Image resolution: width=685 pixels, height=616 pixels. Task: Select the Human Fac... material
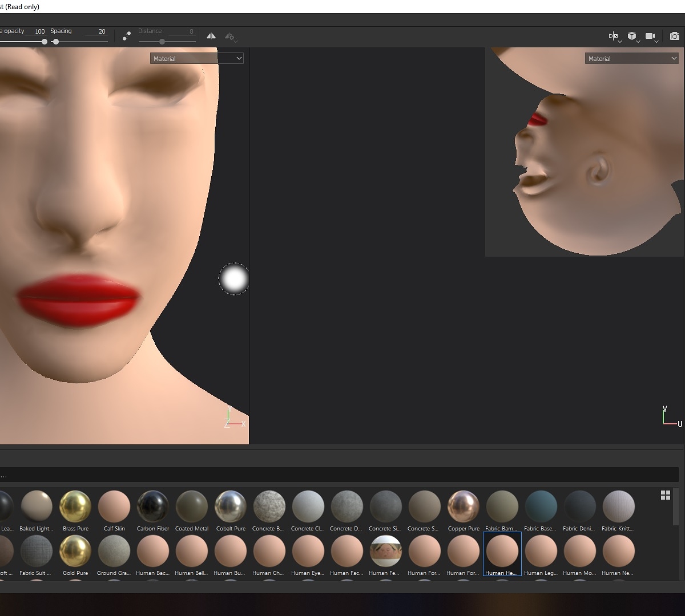pyautogui.click(x=347, y=556)
